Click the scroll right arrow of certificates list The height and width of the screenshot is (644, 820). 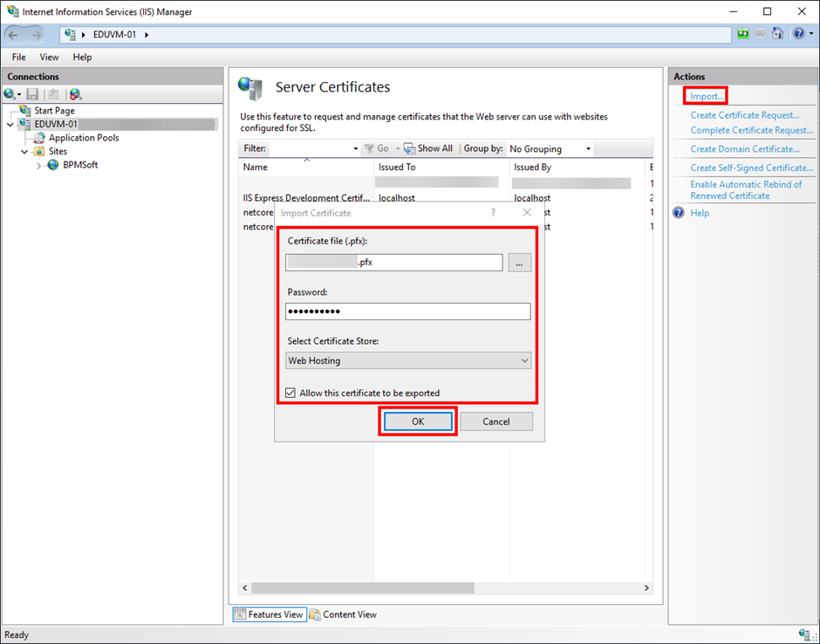click(x=646, y=588)
